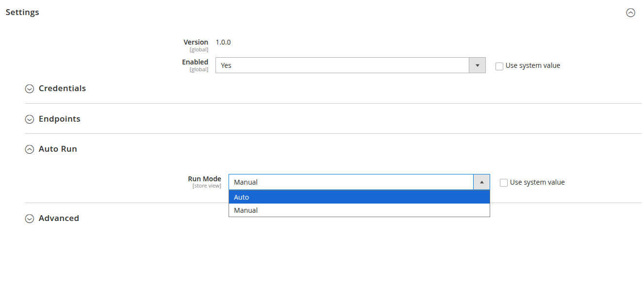Check Use system value for Enabled

tap(499, 66)
